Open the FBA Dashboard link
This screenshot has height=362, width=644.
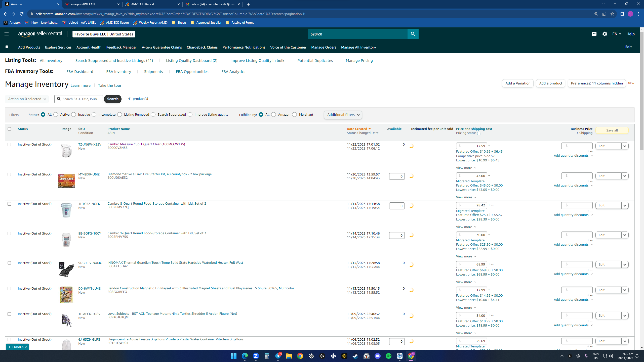[x=80, y=72]
